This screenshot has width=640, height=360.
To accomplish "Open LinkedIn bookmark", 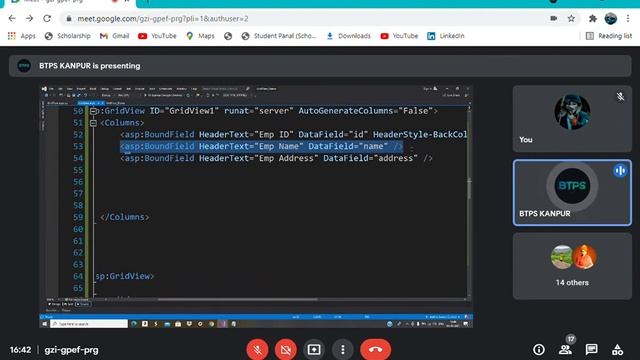I will point(445,36).
